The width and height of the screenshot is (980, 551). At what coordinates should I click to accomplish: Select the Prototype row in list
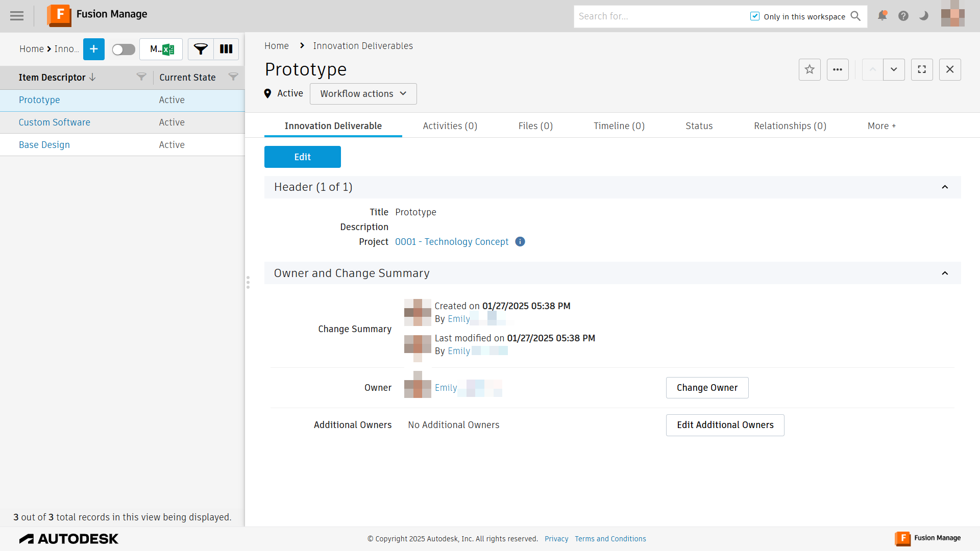[122, 100]
